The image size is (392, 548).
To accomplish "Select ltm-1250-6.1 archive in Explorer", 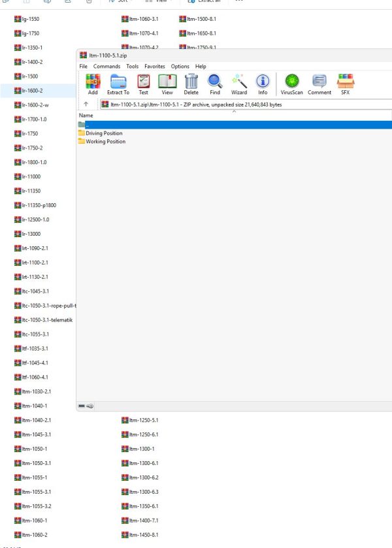I will [140, 434].
